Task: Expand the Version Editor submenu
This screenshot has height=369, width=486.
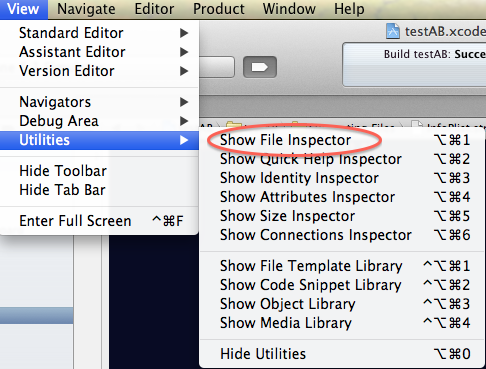Action: pos(99,71)
